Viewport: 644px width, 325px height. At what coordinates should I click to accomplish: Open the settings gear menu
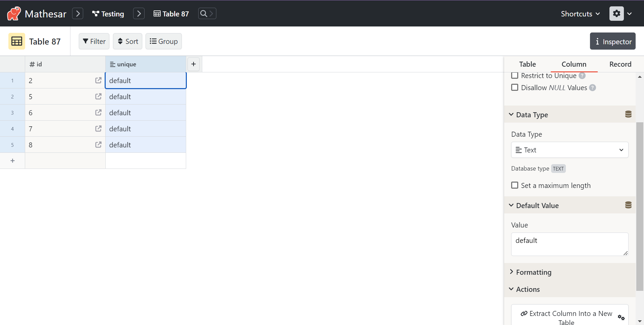616,13
